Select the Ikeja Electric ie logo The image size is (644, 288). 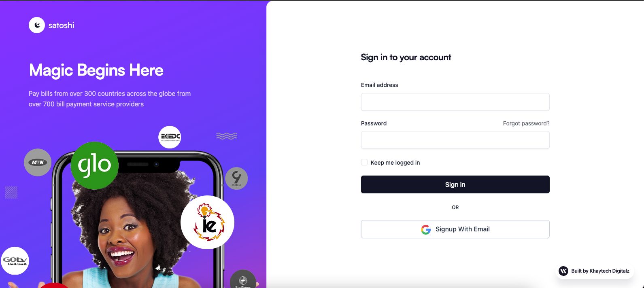(x=207, y=222)
